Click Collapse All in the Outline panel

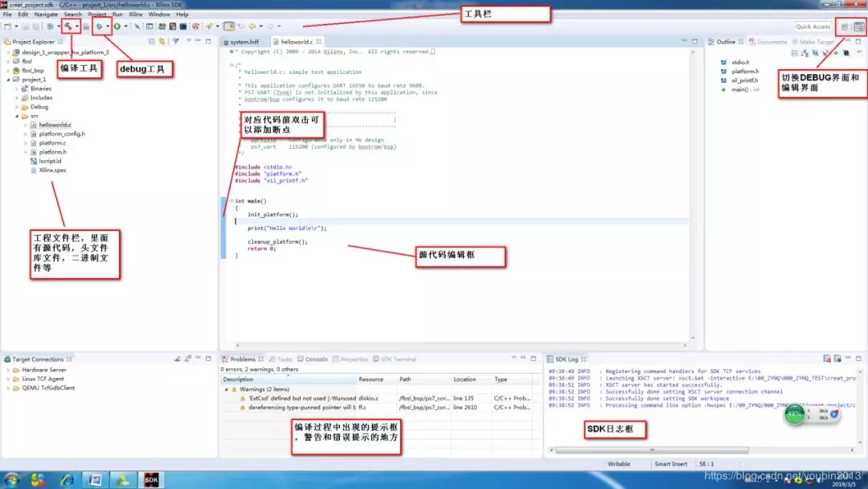[794, 53]
